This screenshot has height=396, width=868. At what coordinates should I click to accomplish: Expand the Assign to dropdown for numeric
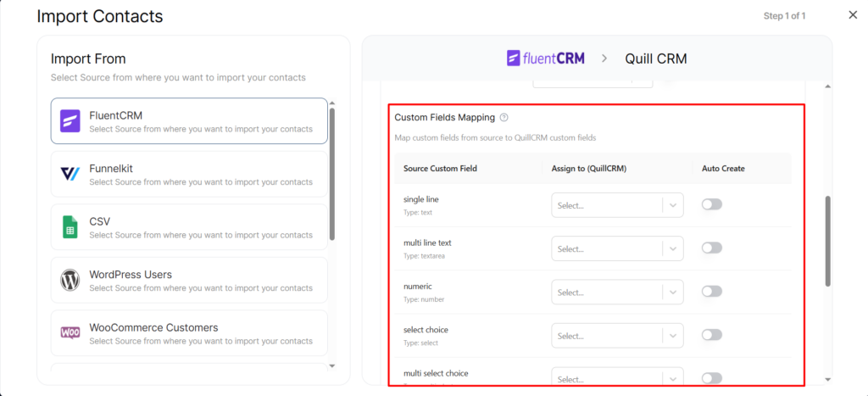point(617,293)
